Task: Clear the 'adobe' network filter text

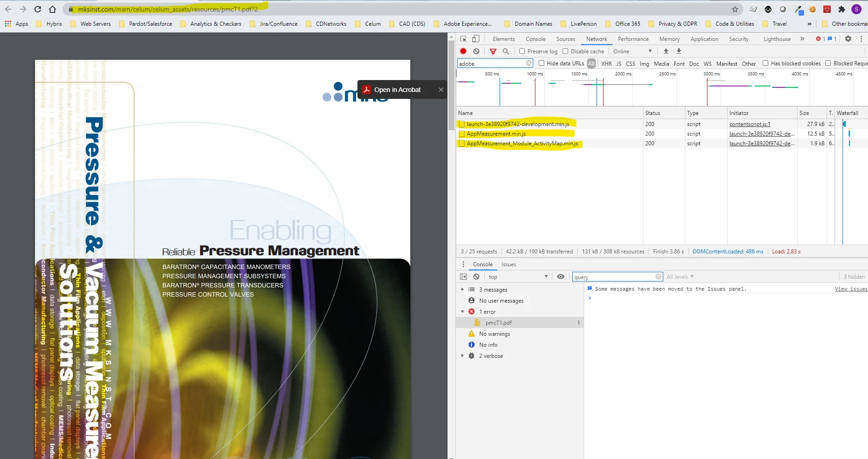Action: [529, 63]
